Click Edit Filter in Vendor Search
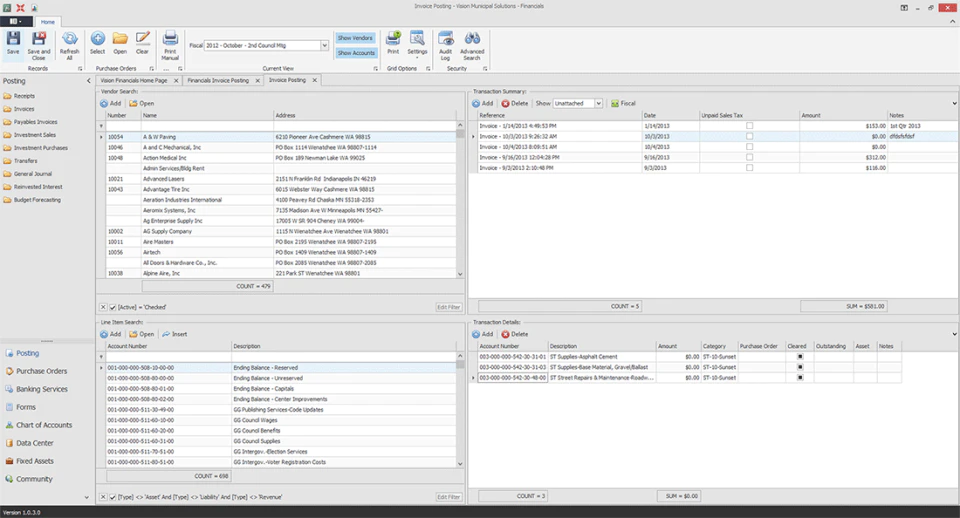960x518 pixels. [449, 307]
